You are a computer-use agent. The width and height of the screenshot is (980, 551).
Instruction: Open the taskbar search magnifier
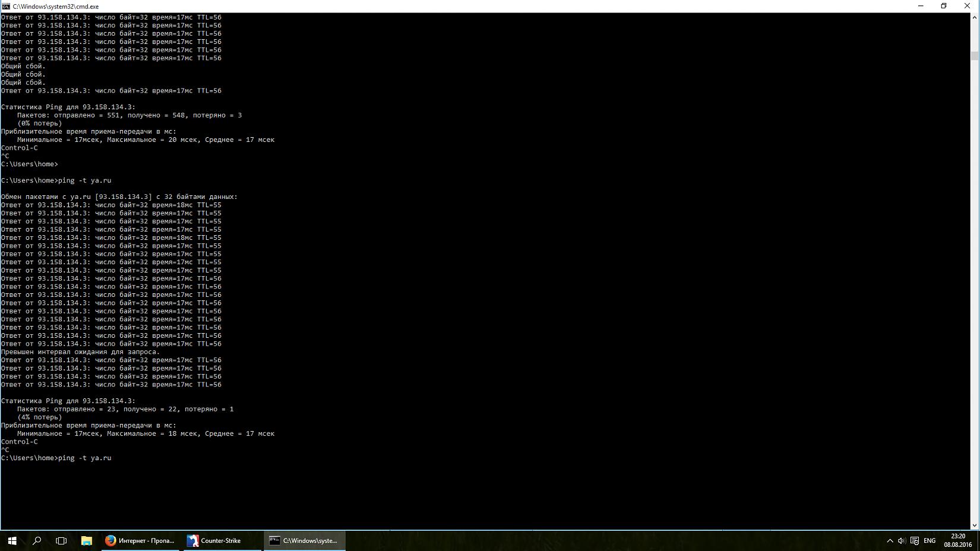pos(37,540)
